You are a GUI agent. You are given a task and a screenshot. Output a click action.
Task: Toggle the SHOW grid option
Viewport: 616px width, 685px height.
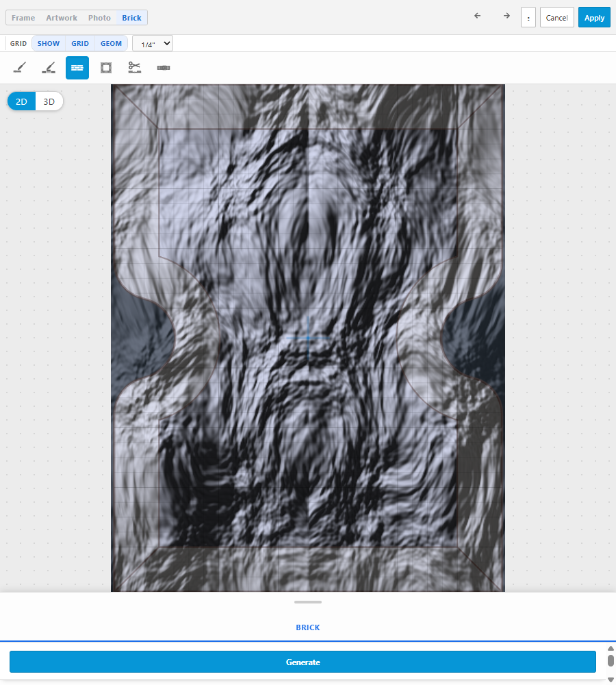(49, 43)
